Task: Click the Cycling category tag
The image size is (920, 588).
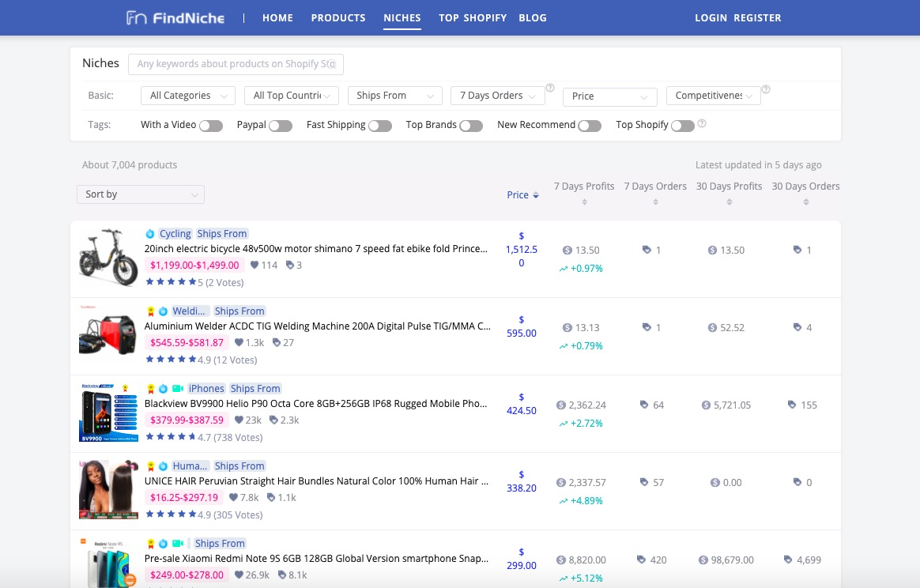Action: [x=175, y=234]
